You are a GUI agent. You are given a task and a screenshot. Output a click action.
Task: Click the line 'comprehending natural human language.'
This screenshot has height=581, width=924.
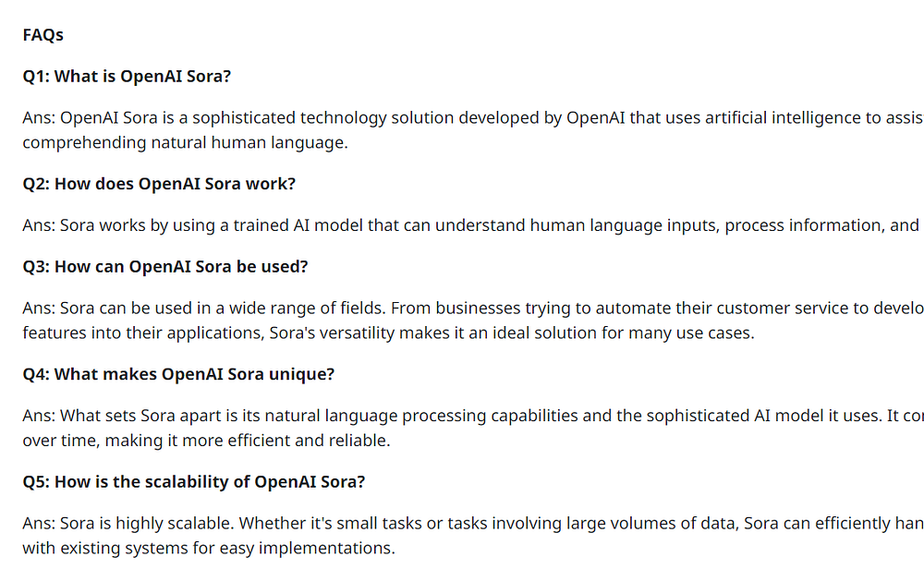pyautogui.click(x=185, y=143)
